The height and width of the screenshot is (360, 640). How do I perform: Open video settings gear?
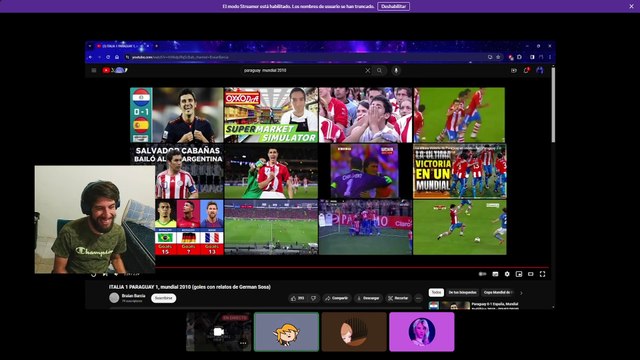(x=507, y=274)
